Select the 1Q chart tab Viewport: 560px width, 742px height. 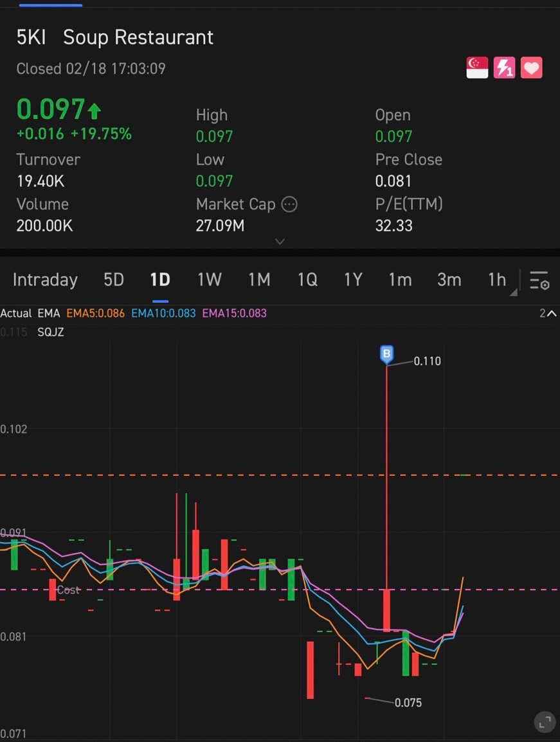coord(307,280)
